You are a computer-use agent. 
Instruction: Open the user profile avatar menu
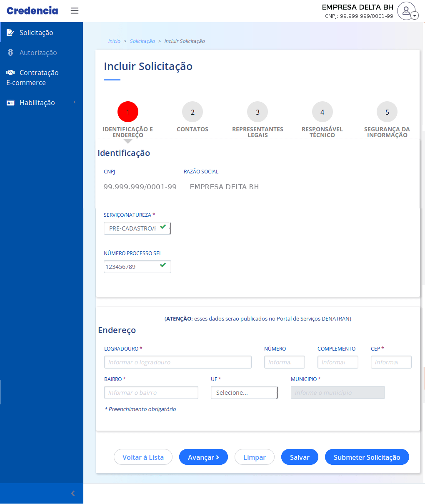pos(407,11)
